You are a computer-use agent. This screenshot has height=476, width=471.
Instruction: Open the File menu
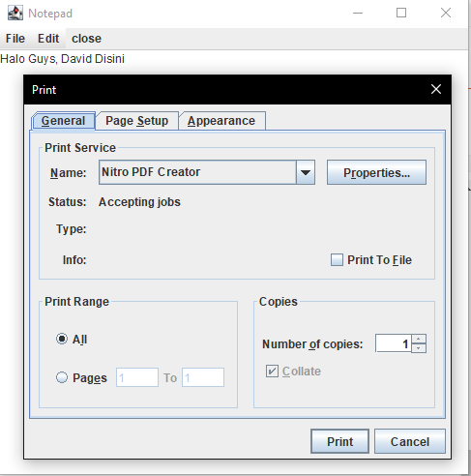pos(15,39)
